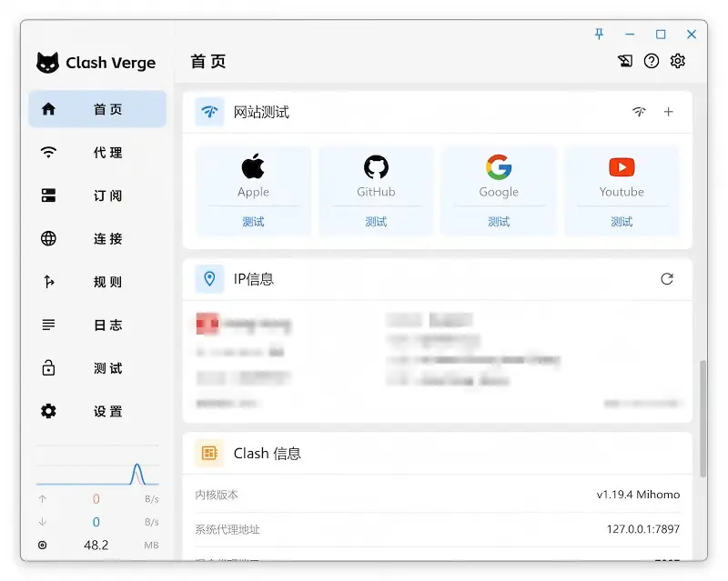Click the Youtube logo card
This screenshot has height=581, width=728.
pos(622,167)
